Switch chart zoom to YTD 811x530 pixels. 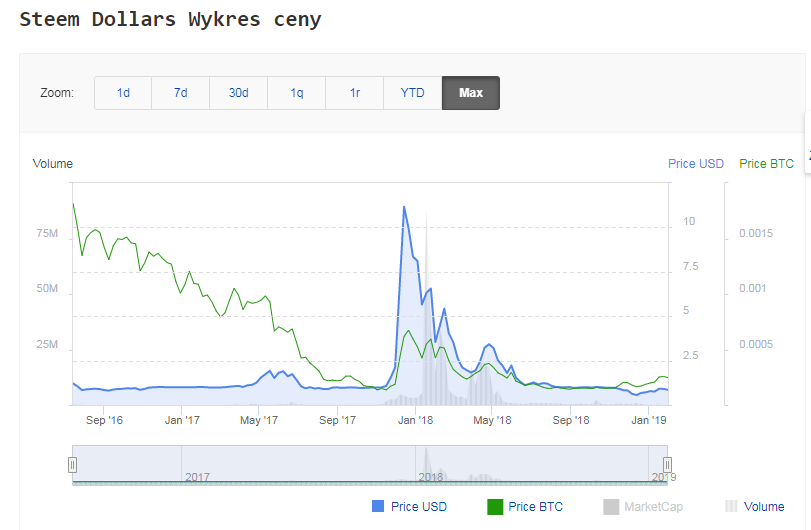pyautogui.click(x=412, y=93)
